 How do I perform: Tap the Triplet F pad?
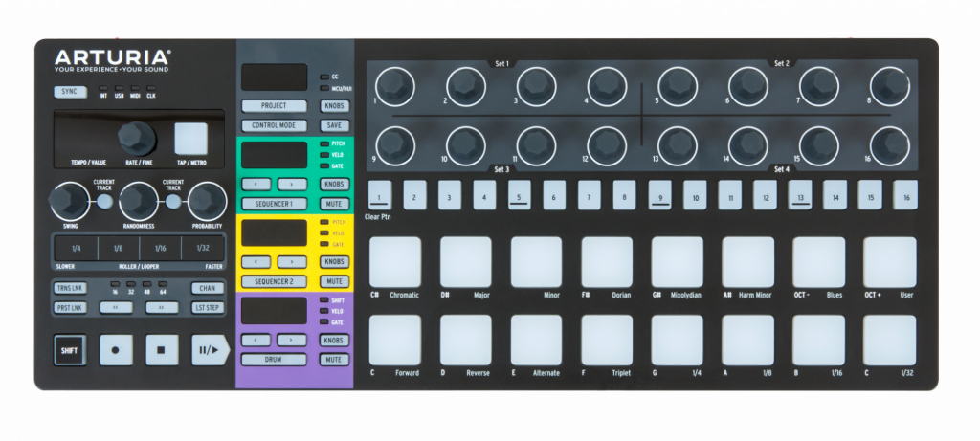pyautogui.click(x=607, y=341)
